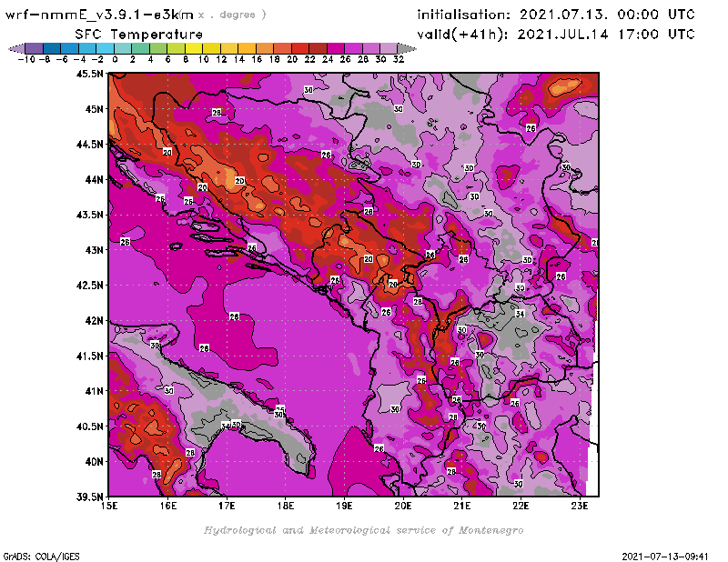Click the 'wrf-nmmE_v3.9.1-e3km' model title
The width and height of the screenshot is (728, 562).
99,15
